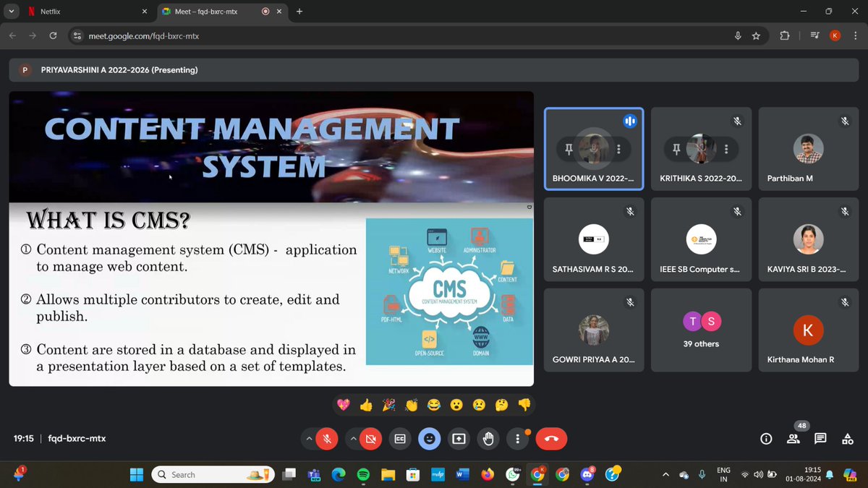The width and height of the screenshot is (868, 488).
Task: Go back in browser history
Action: 12,35
